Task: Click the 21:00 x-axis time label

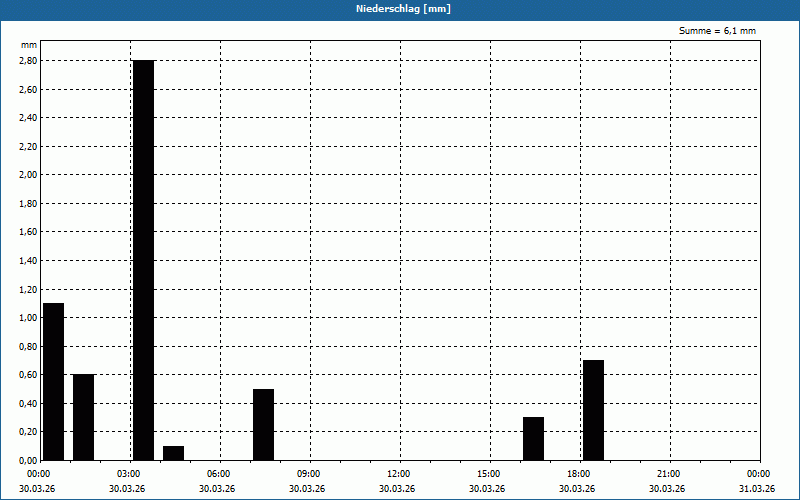Action: pyautogui.click(x=670, y=474)
